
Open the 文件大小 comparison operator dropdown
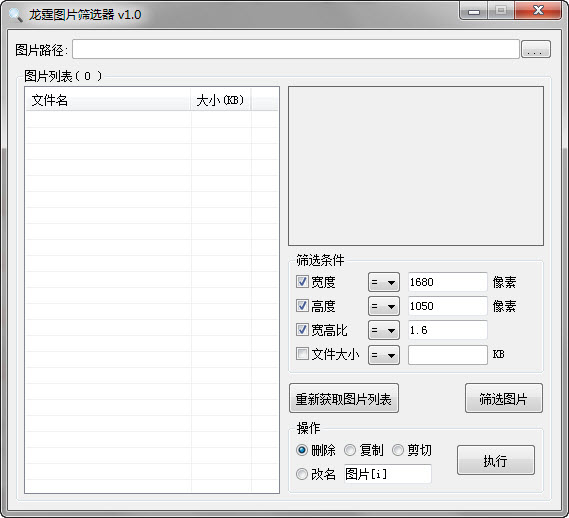pyautogui.click(x=384, y=355)
